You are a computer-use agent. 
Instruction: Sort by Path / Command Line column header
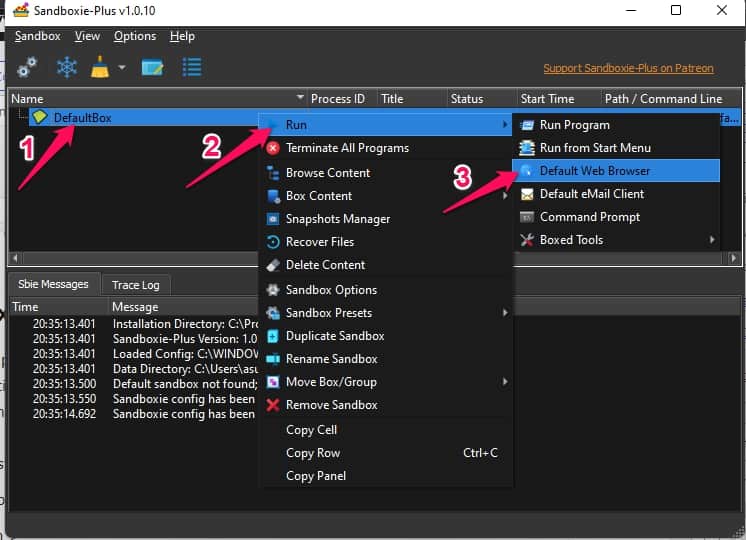point(670,98)
